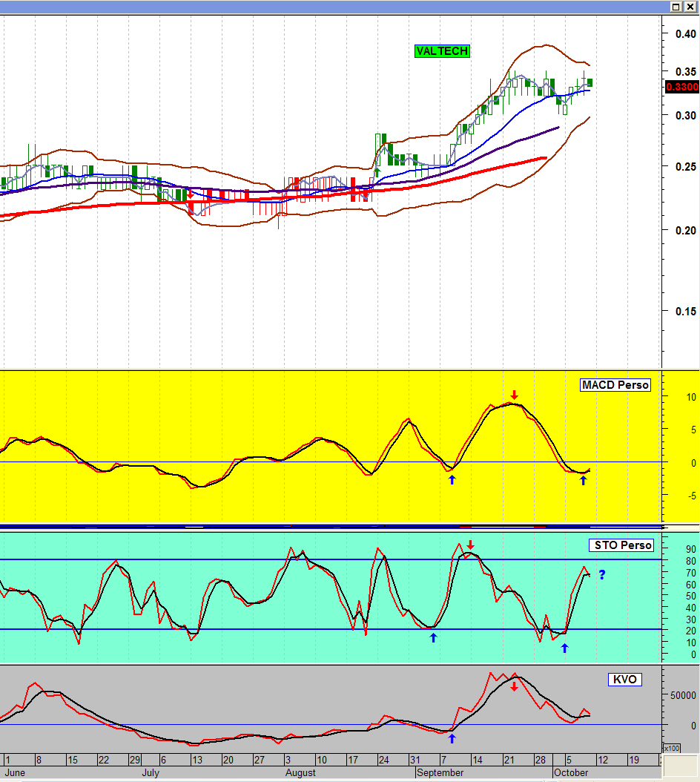Click the 5 value on MACD axis

pos(693,430)
